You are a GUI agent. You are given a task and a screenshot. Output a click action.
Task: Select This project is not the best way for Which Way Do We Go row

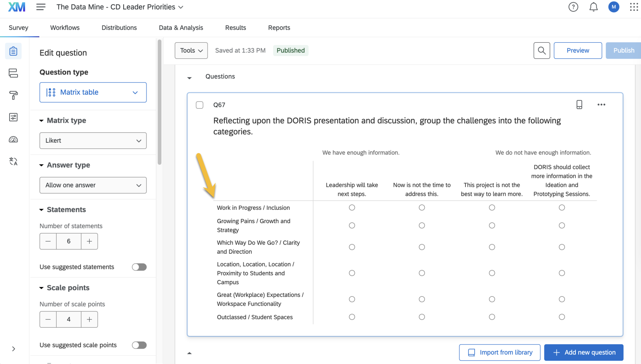point(492,247)
